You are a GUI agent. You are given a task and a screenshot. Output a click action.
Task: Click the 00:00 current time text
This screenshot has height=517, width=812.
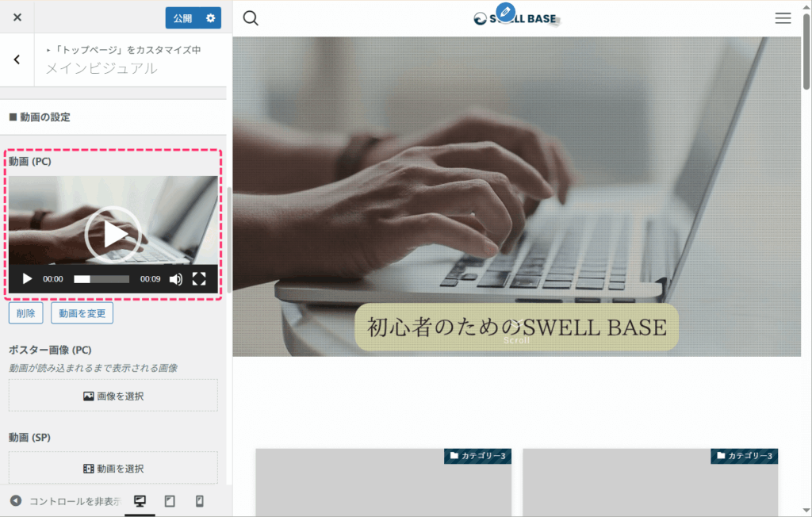click(x=53, y=279)
